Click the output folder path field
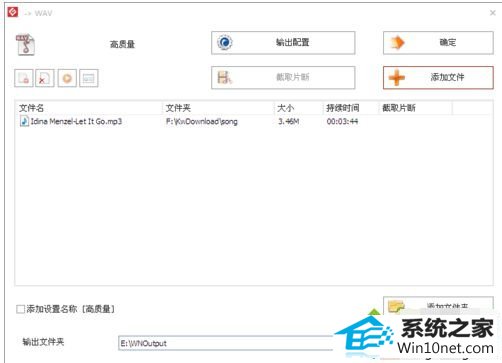This screenshot has width=502, height=363. (x=226, y=343)
